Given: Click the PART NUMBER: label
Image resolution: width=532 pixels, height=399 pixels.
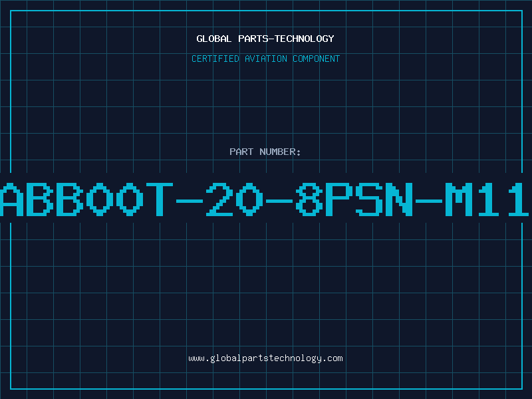Looking at the screenshot, I should 265,152.
